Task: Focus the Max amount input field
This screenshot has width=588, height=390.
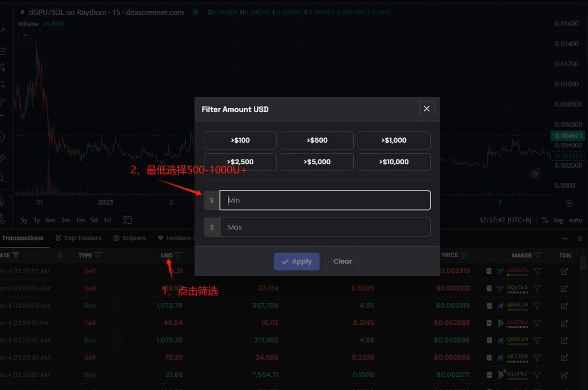Action: point(325,227)
